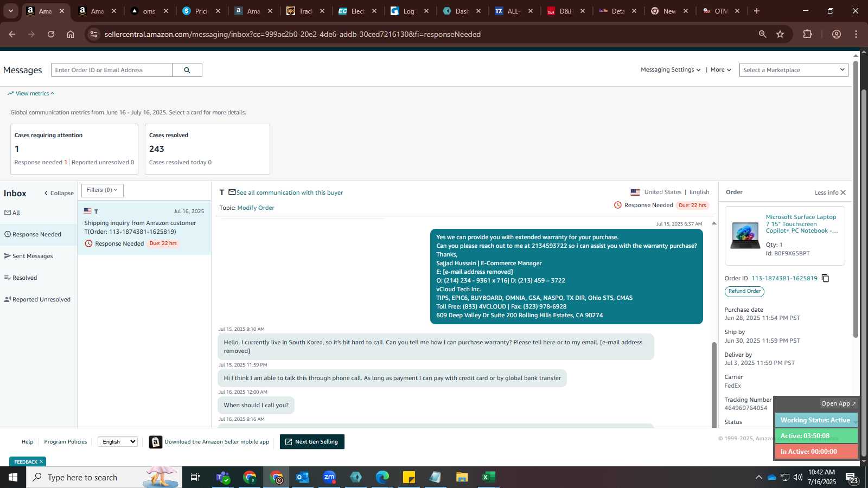Click in the Enter Order ID or Email field

click(112, 70)
